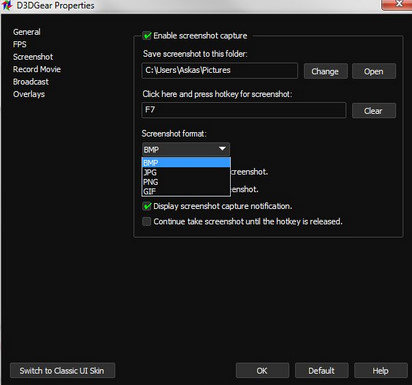Close the D3DGear Properties window
Screen dimensions: 412x385
[x=397, y=4]
